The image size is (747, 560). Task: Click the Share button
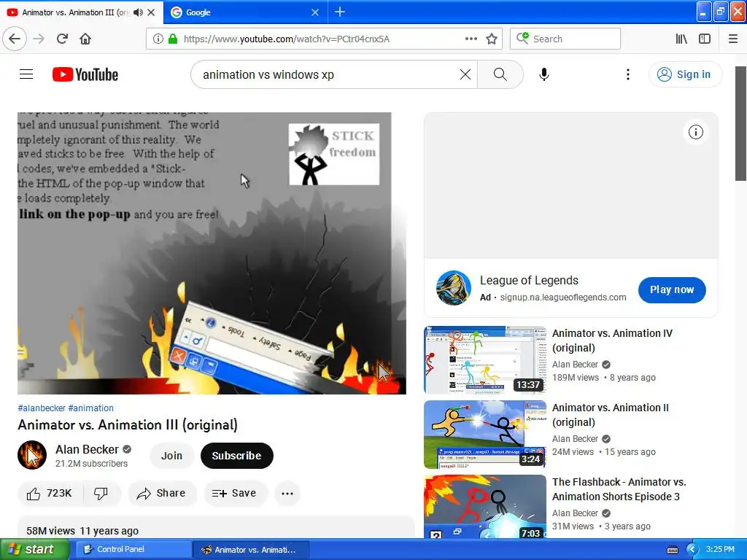pos(161,494)
